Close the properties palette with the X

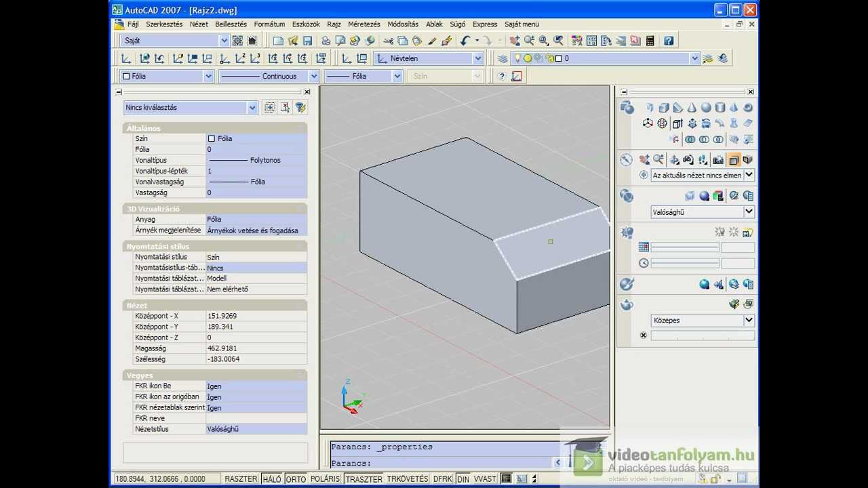(307, 91)
